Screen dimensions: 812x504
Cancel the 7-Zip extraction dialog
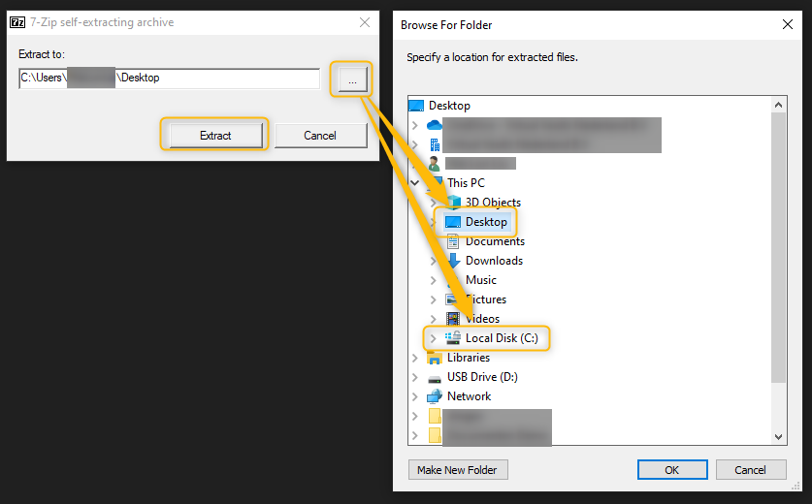319,136
